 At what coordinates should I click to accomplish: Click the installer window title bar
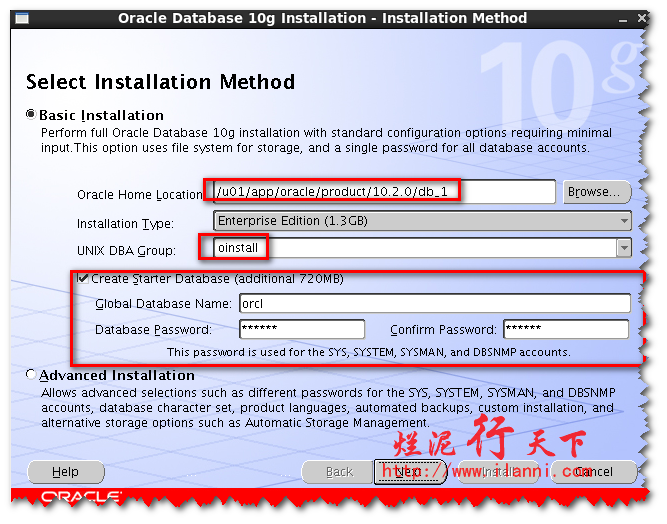pos(322,18)
